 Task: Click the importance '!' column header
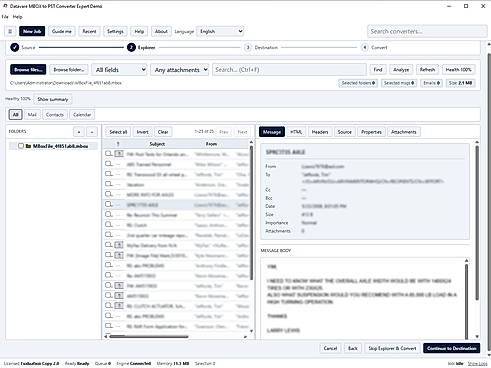click(118, 144)
